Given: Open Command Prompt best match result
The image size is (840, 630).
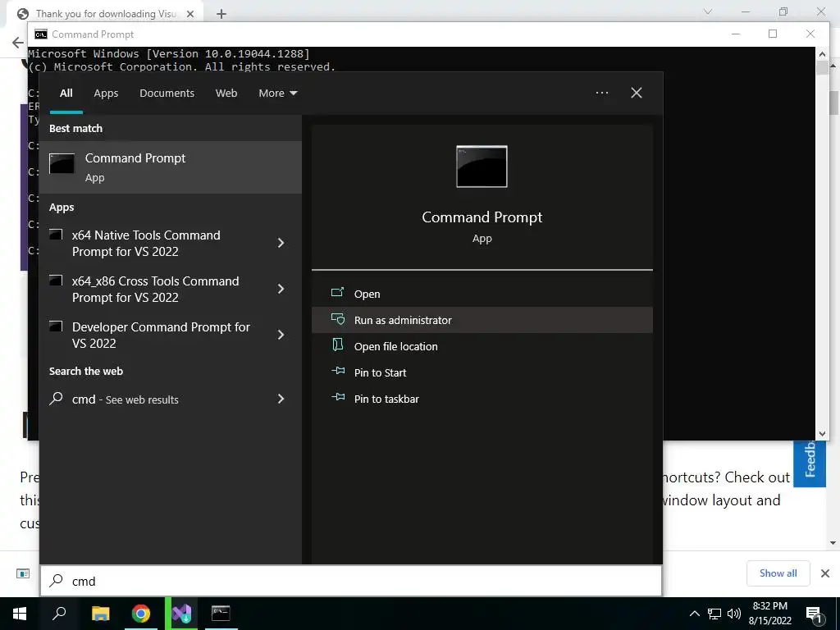Looking at the screenshot, I should tap(171, 167).
